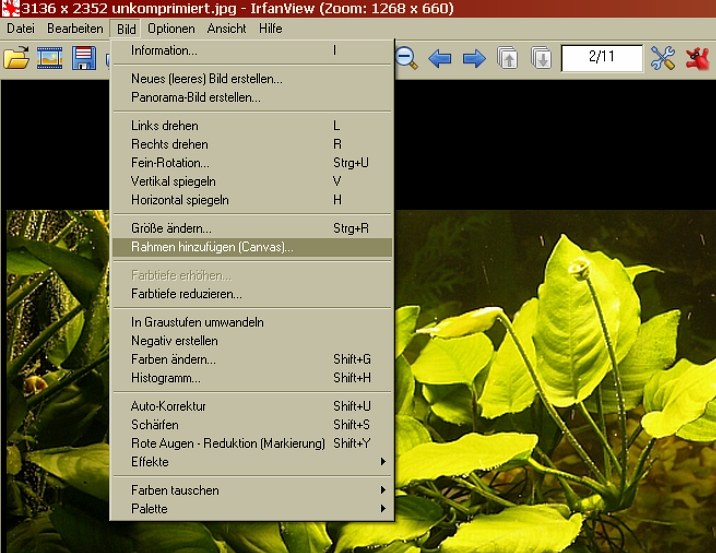Go to previous image with left arrow

(440, 58)
